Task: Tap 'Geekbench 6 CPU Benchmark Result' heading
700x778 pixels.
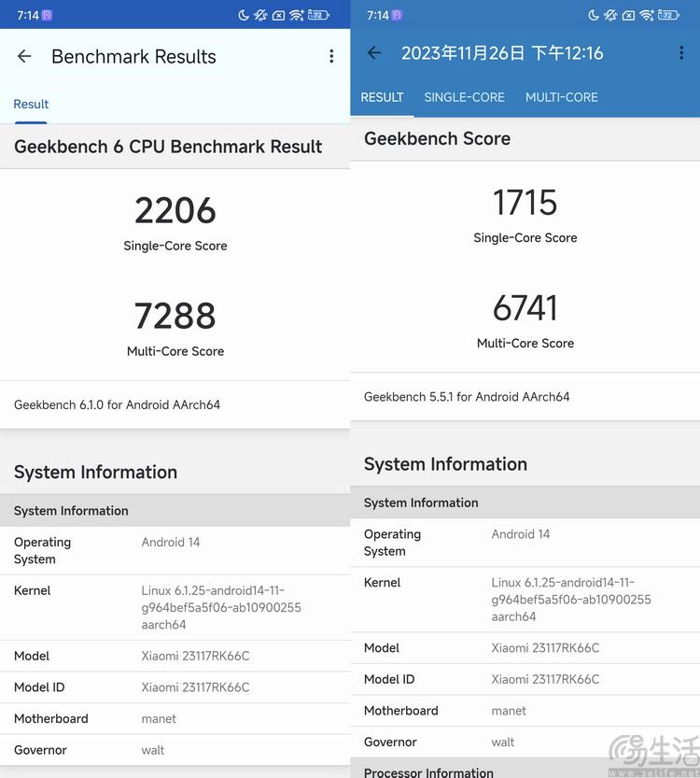Action: (x=168, y=147)
